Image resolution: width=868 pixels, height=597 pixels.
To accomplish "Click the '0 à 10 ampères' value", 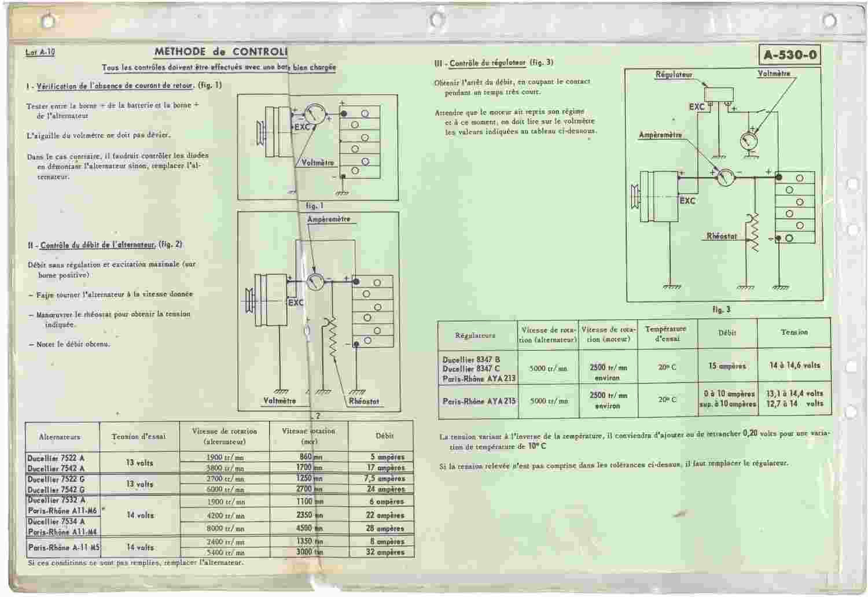I will [x=728, y=394].
